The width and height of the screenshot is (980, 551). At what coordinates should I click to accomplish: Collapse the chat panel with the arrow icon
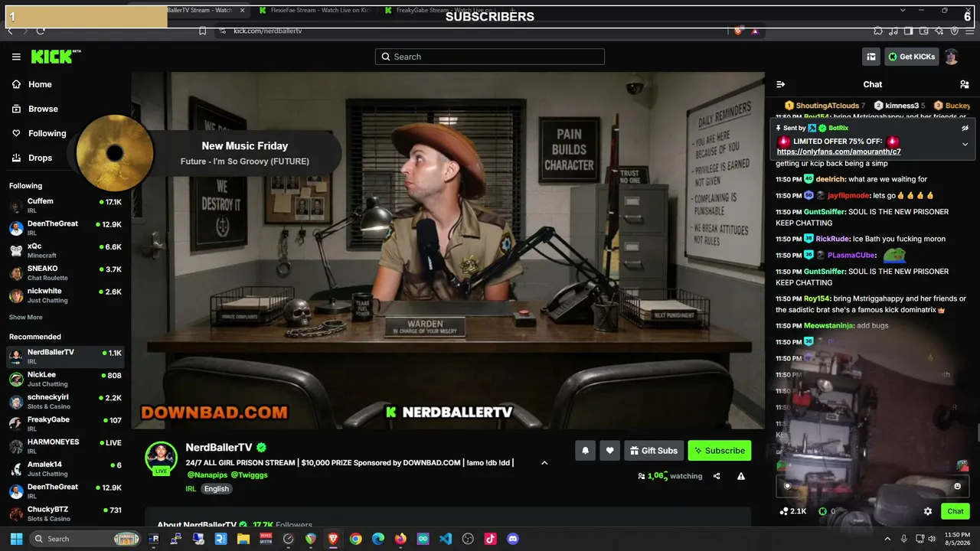tap(780, 84)
